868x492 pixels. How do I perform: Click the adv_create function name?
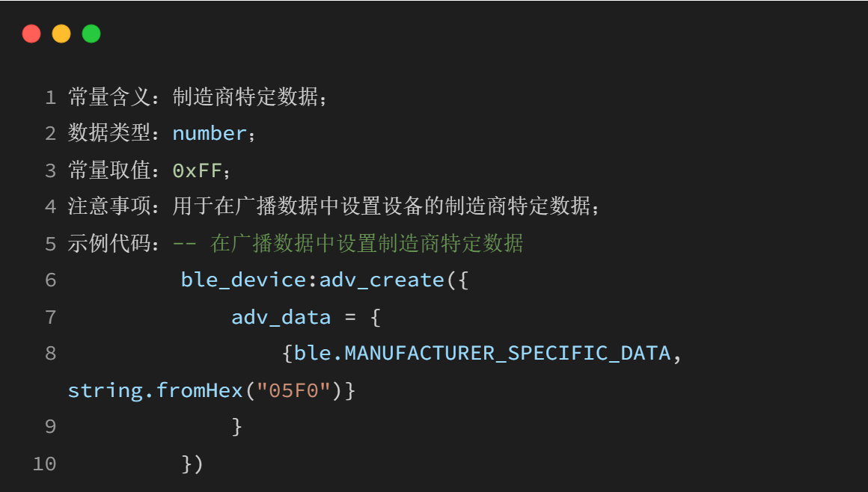pos(382,280)
